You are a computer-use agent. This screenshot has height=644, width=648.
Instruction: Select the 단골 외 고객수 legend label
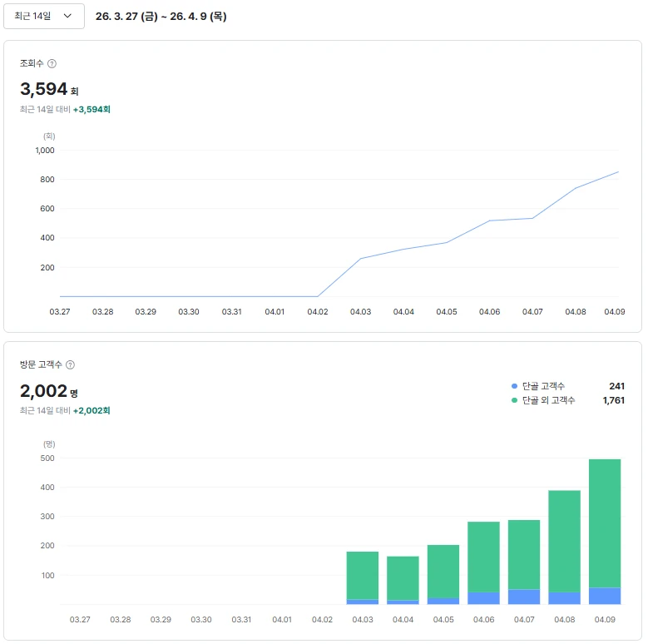click(548, 400)
